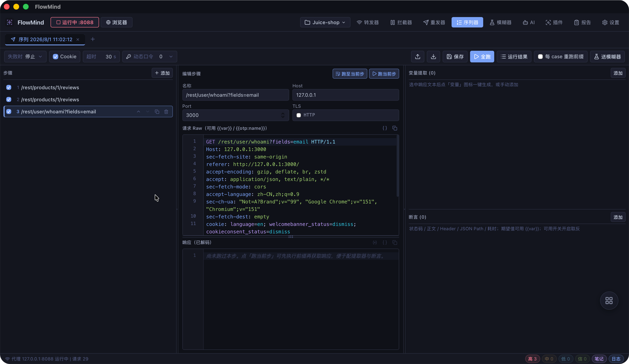This screenshot has width=629, height=364.
Task: Open the 失败时 停止 dropdown
Action: click(x=25, y=57)
